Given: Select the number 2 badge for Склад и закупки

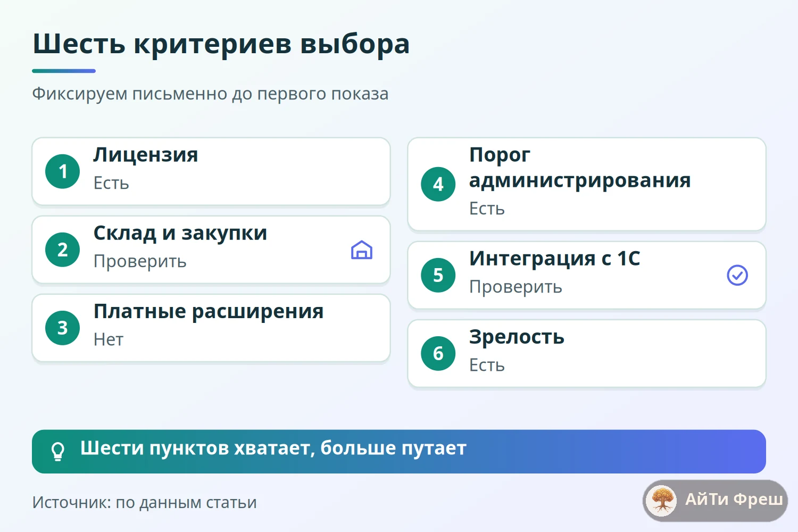Looking at the screenshot, I should (63, 250).
